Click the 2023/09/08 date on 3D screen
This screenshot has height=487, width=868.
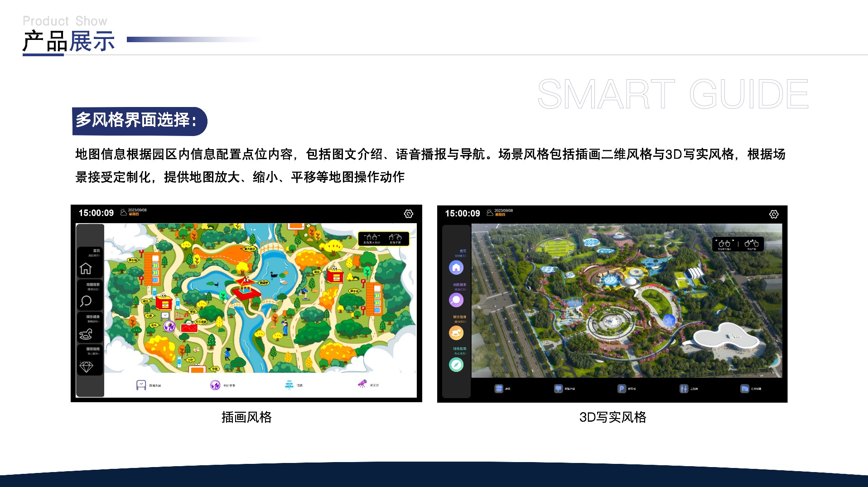coord(503,210)
